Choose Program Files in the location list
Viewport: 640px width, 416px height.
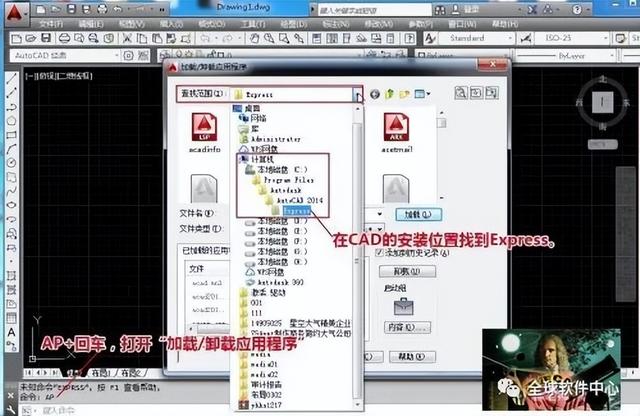coord(282,180)
